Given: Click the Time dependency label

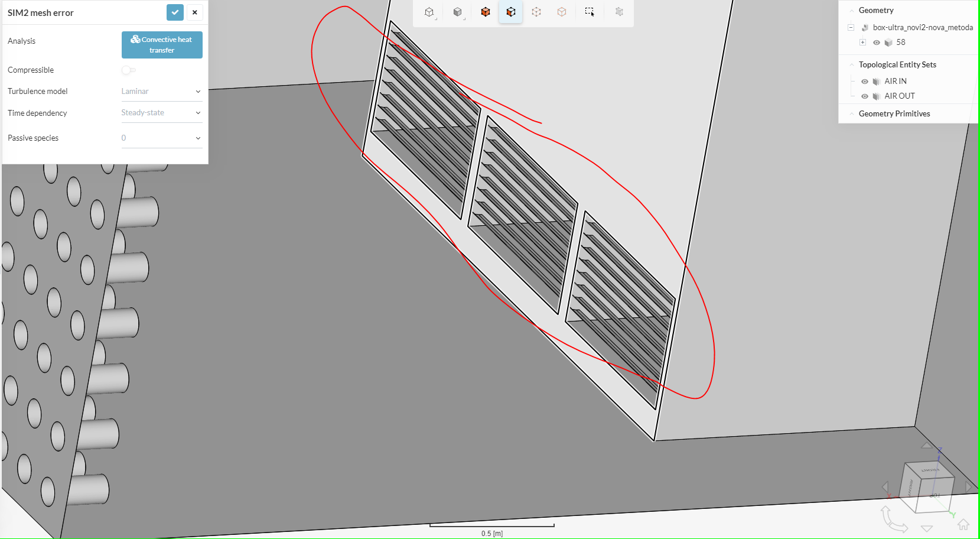Looking at the screenshot, I should (x=37, y=113).
